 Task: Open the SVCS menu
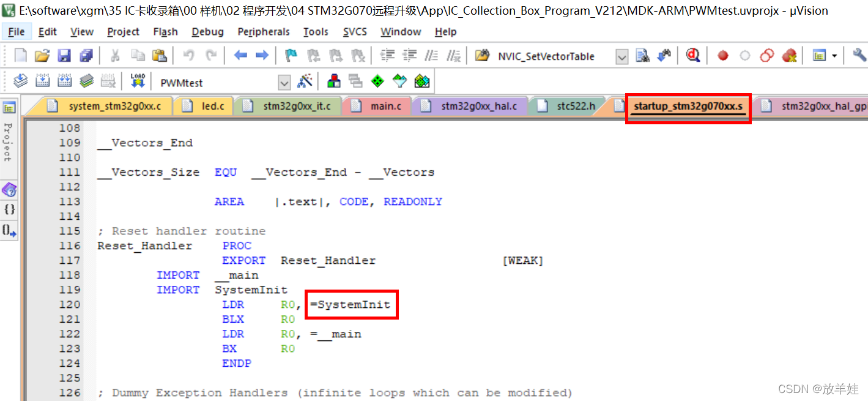(355, 32)
